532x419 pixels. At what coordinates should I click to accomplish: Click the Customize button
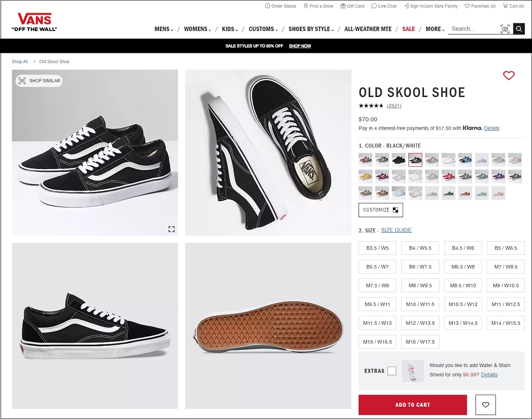coord(381,210)
